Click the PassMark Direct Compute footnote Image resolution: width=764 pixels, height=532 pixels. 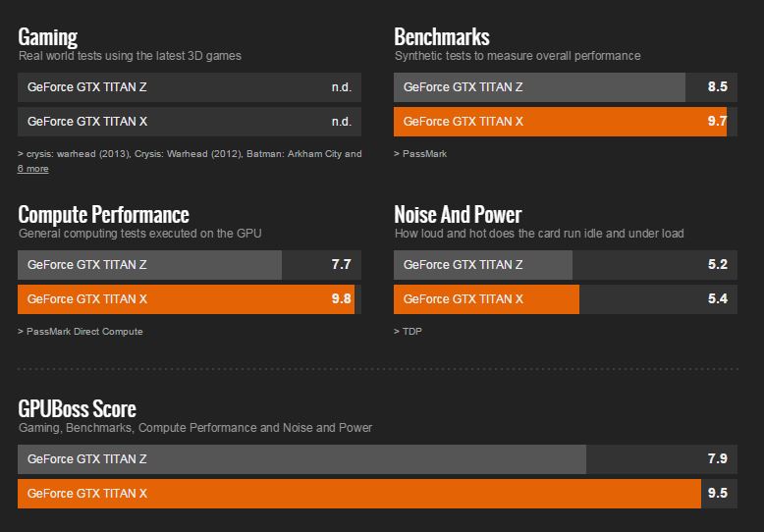[81, 332]
